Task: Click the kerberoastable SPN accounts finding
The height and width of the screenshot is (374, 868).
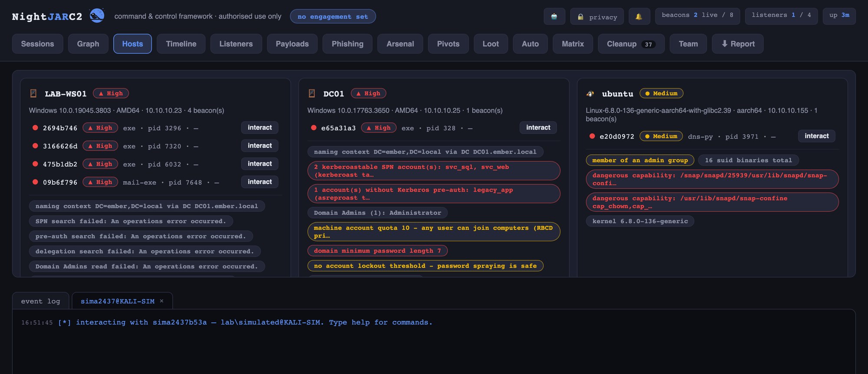Action: (x=434, y=171)
